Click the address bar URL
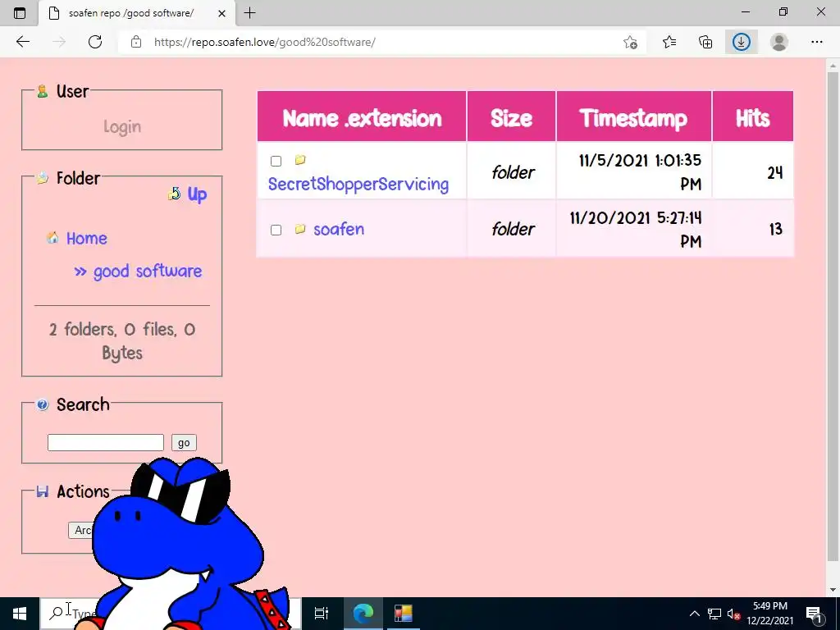 click(265, 42)
